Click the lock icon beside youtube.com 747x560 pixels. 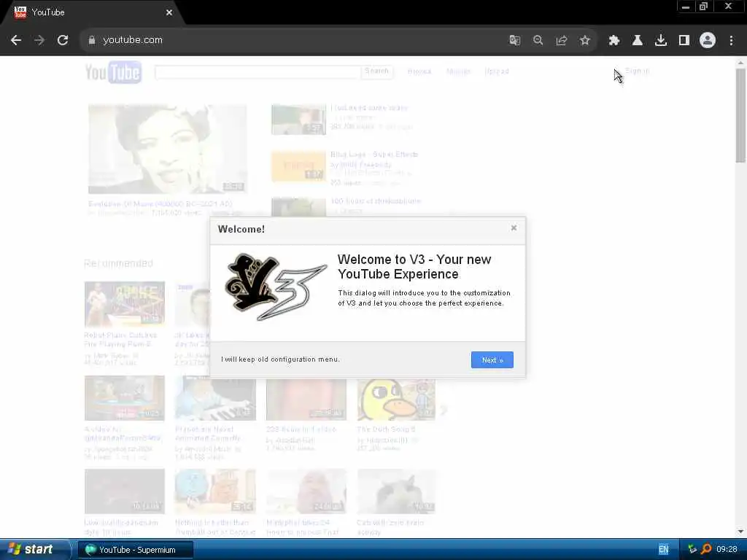[92, 41]
